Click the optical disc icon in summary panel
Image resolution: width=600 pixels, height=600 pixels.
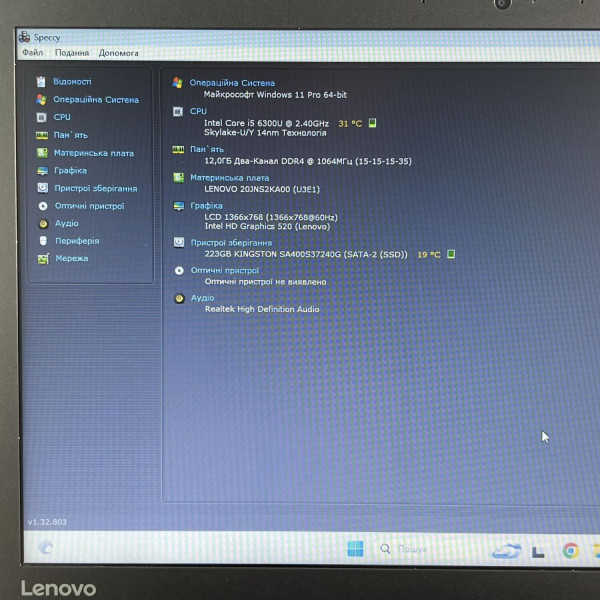[x=179, y=271]
